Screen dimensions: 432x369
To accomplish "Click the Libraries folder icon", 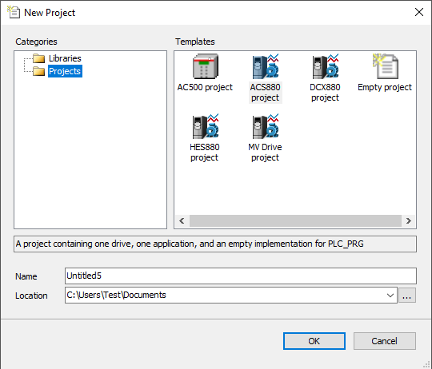I will tap(39, 59).
